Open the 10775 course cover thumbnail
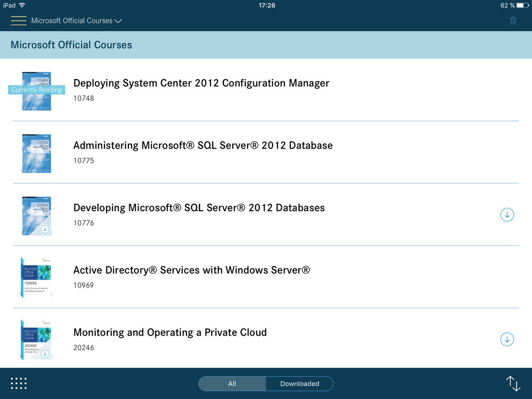The image size is (532, 399). 37,154
